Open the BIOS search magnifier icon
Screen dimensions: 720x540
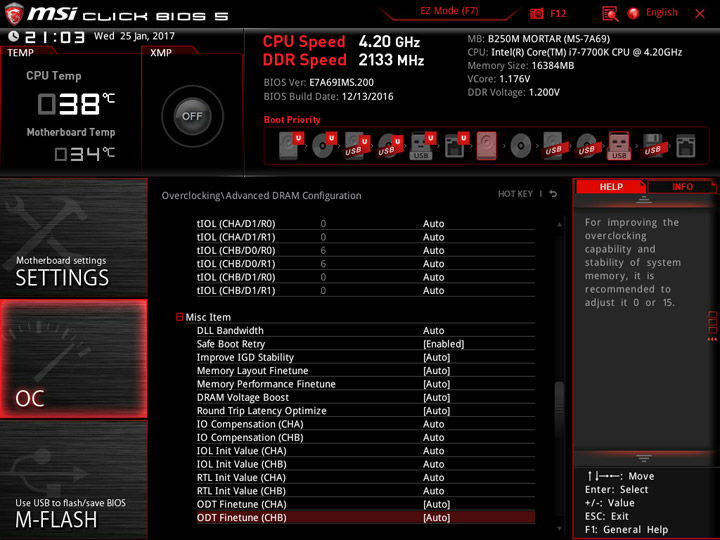610,14
